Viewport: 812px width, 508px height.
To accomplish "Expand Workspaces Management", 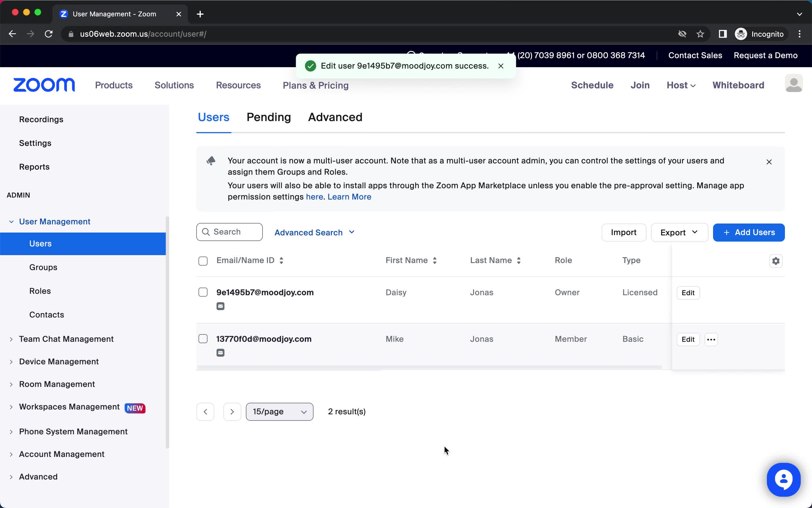I will point(11,407).
